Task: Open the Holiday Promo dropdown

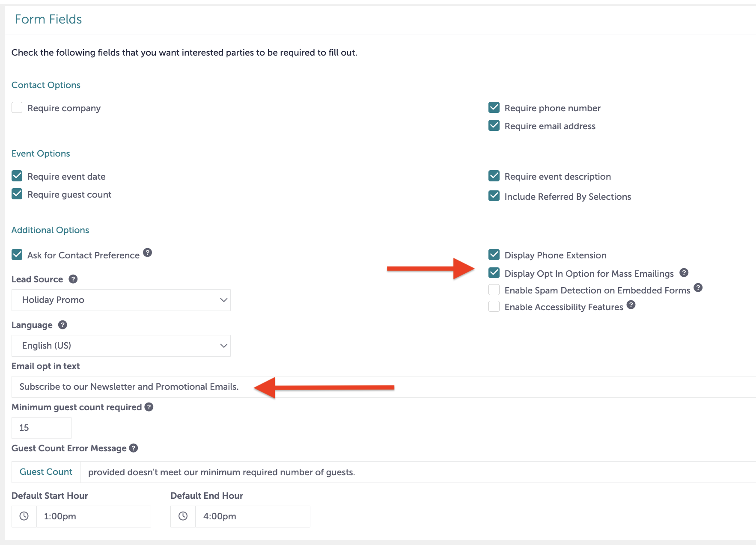Action: coord(121,300)
